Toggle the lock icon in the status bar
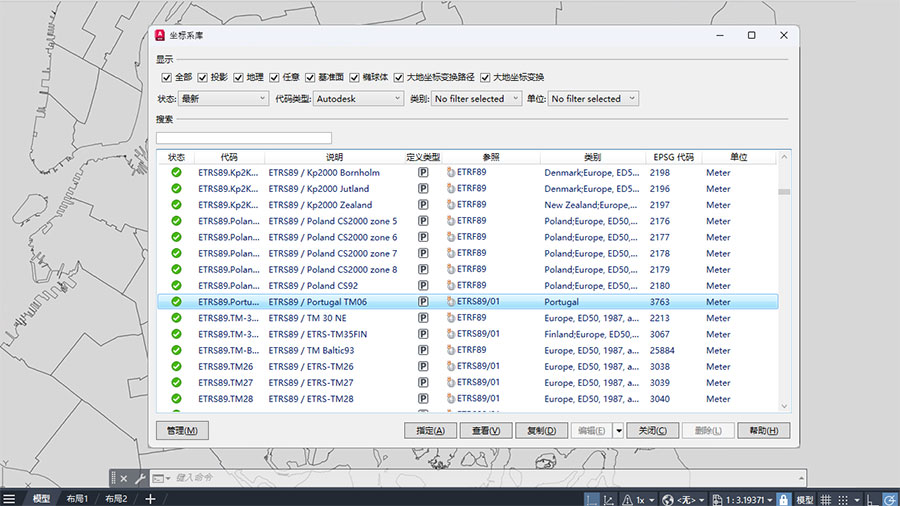Viewport: 900px width, 506px height. [783, 500]
